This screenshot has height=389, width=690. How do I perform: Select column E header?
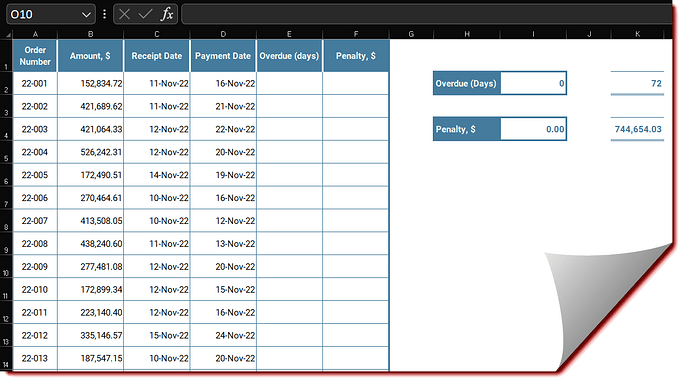290,34
